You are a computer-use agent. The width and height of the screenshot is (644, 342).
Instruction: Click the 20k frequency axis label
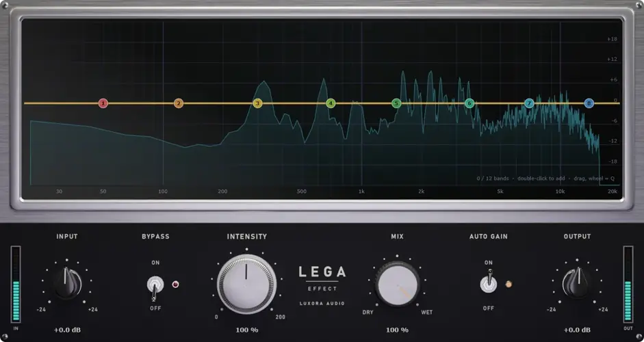coord(613,192)
